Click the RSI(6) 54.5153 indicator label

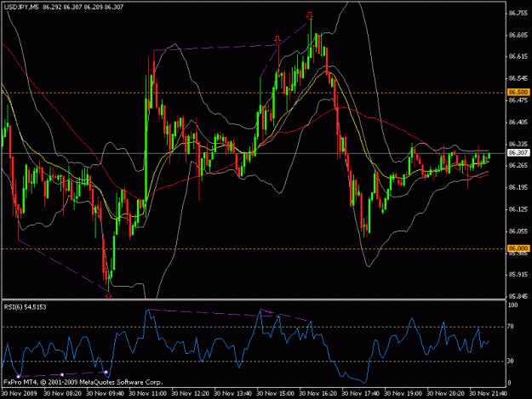point(25,307)
